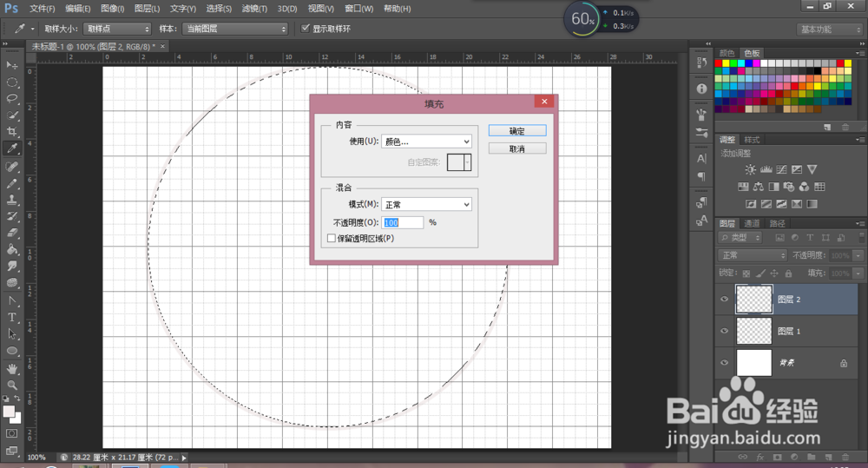Select the Healing Brush tool
This screenshot has width=868, height=468.
coord(11,167)
